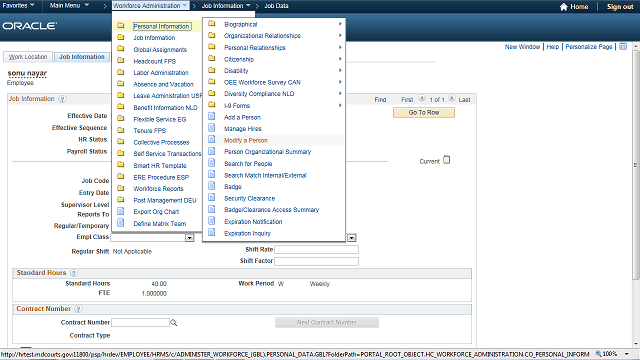Click document icon beside Define Matrix Team
Screen dimensions: 640x360
pos(121,223)
